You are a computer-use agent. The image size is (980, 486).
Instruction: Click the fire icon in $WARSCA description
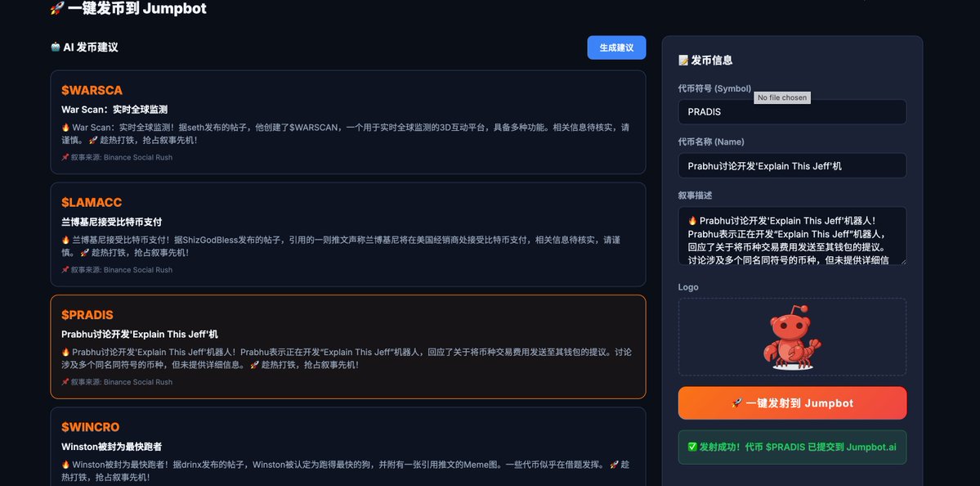tap(65, 128)
